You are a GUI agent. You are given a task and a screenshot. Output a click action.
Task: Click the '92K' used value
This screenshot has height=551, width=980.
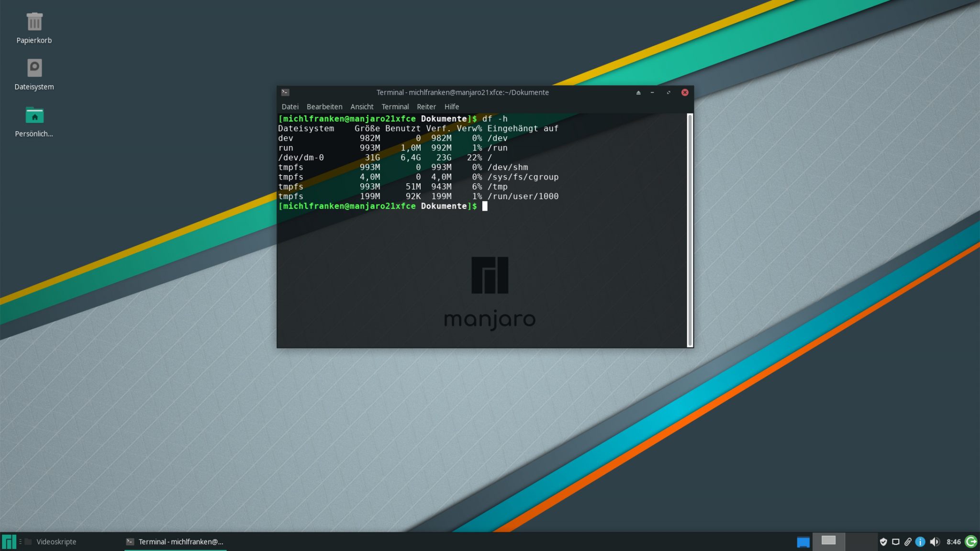tap(413, 196)
